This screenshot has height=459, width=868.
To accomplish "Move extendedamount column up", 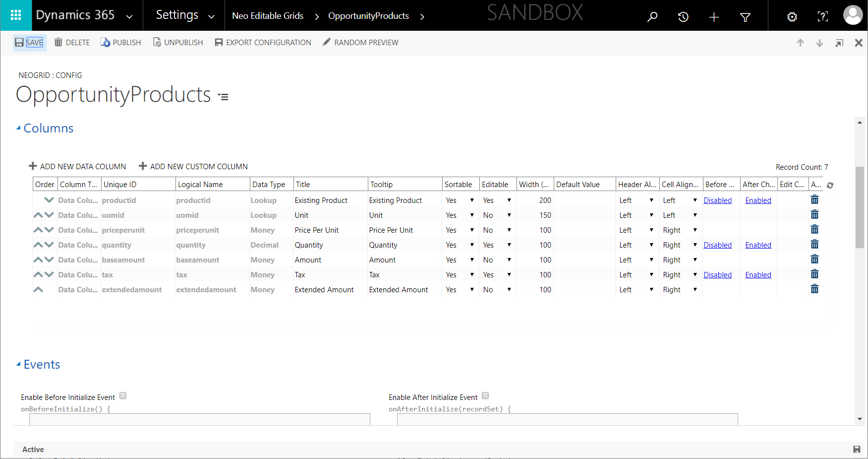I will click(x=38, y=289).
